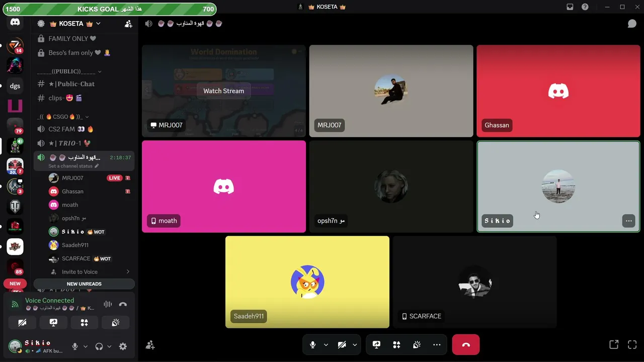Viewport: 644px width, 362px height.
Task: Open the World of Tanks server icon
Action: (15, 206)
